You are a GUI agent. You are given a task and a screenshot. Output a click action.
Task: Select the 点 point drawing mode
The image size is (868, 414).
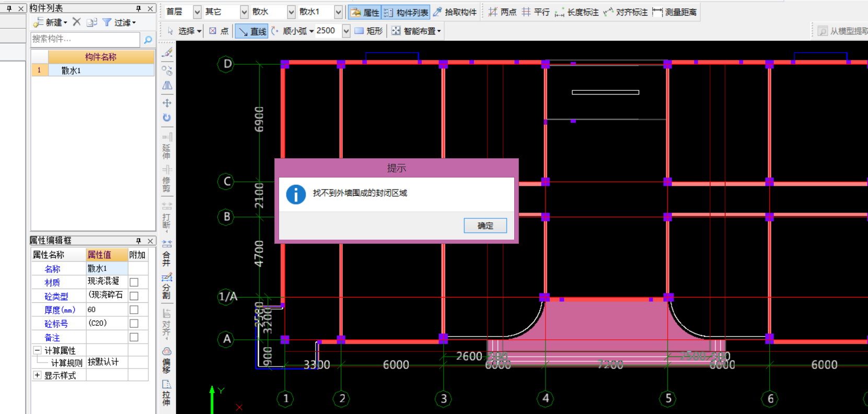tap(219, 31)
